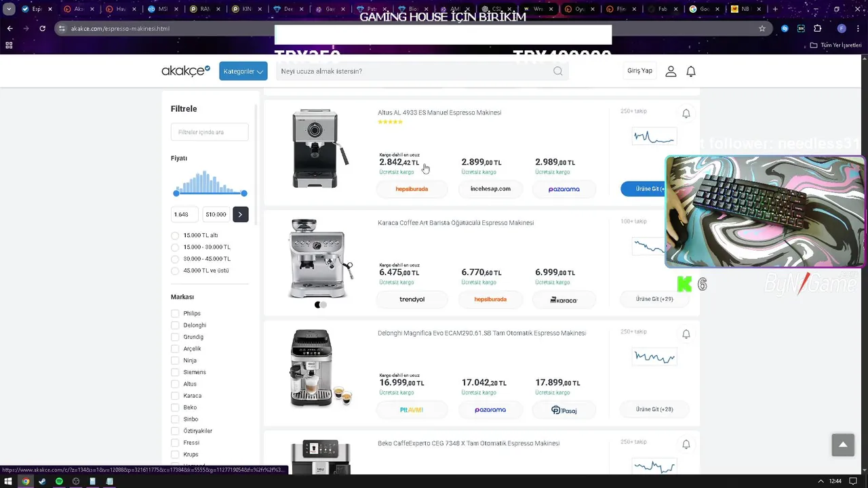Check the Arçelik brand filter
The image size is (868, 488).
coord(175,349)
